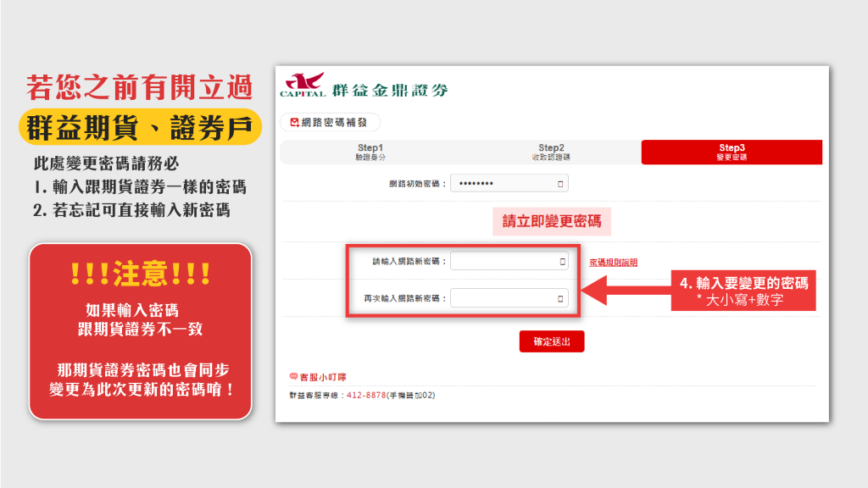Click the 請立即變更密碼 pink banner
Image resolution: width=868 pixels, height=488 pixels.
pyautogui.click(x=551, y=221)
